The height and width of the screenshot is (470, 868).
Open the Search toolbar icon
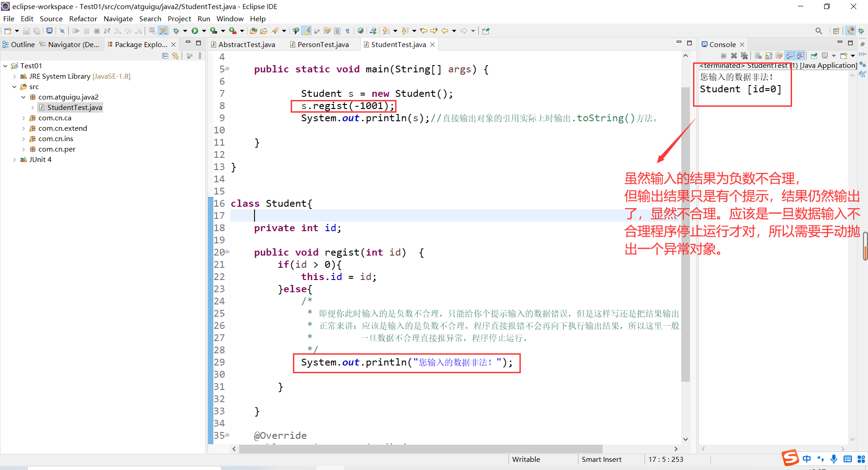(x=275, y=31)
